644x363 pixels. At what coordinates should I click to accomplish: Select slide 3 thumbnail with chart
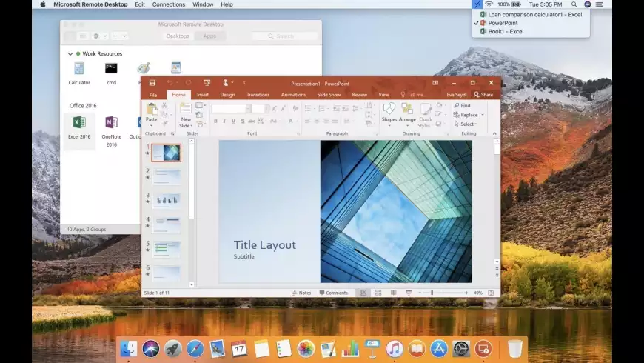[167, 200]
